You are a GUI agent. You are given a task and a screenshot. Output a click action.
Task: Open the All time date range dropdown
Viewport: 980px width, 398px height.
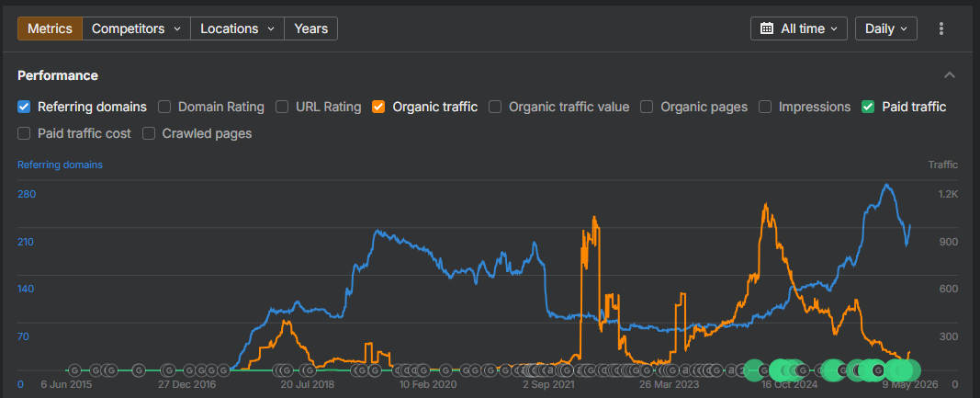pos(799,28)
